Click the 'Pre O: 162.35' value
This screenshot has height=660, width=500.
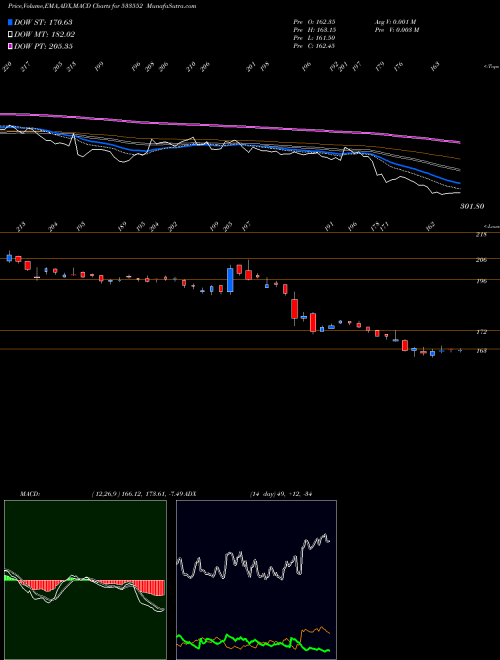(314, 22)
